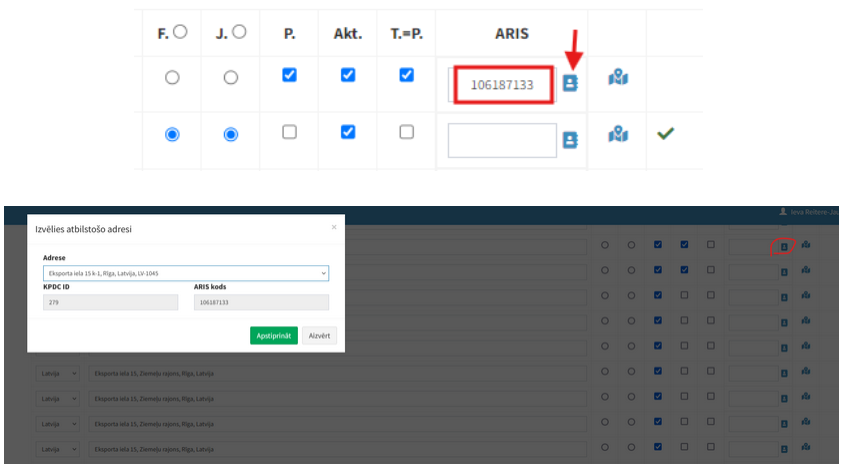This screenshot has height=468, width=842.
Task: Click address book icon beside empty ARIS field
Action: point(570,140)
